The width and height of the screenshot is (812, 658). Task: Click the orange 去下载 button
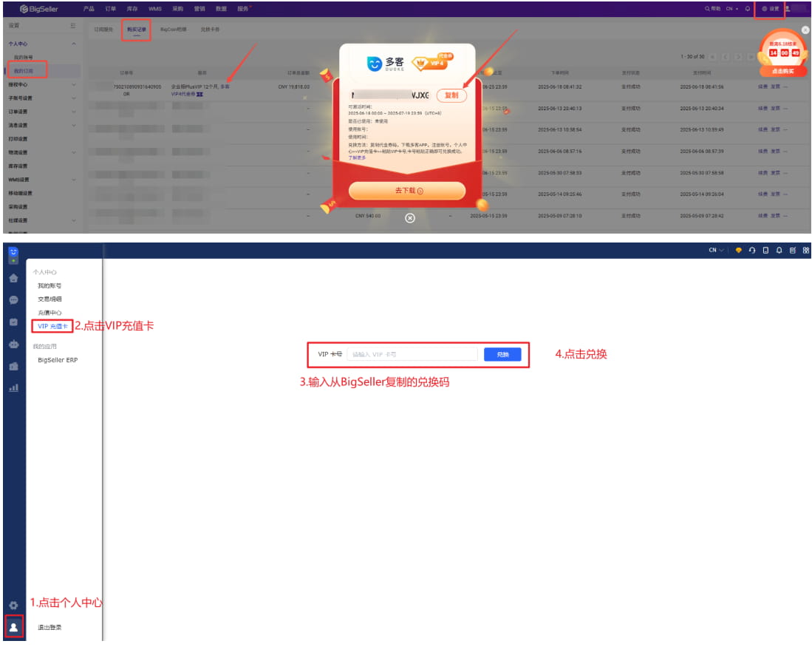click(x=407, y=191)
